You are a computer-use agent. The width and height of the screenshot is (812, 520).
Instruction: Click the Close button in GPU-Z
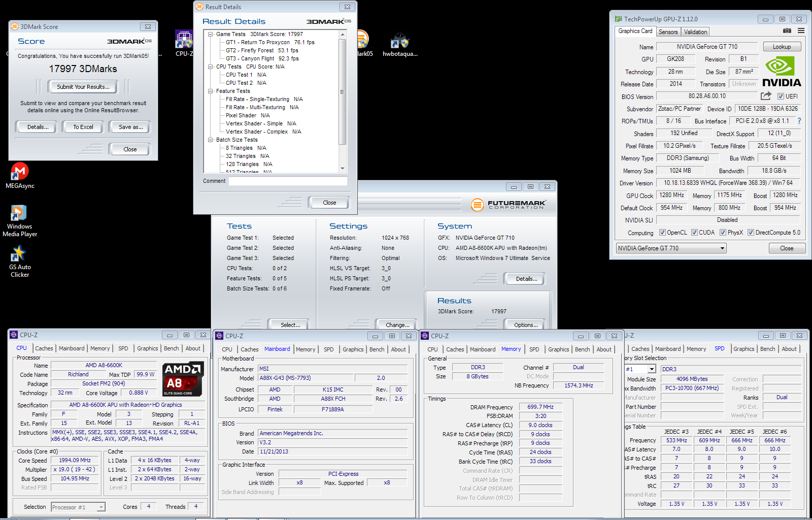click(787, 248)
